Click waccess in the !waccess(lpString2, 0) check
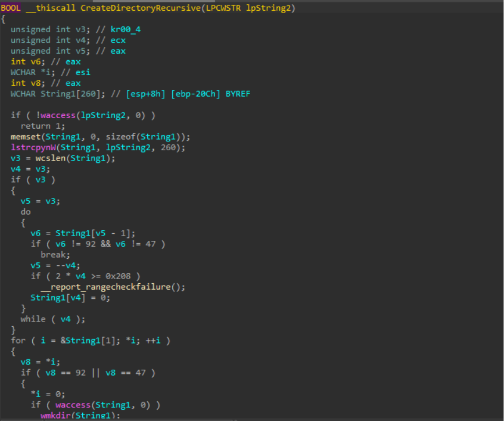 58,115
